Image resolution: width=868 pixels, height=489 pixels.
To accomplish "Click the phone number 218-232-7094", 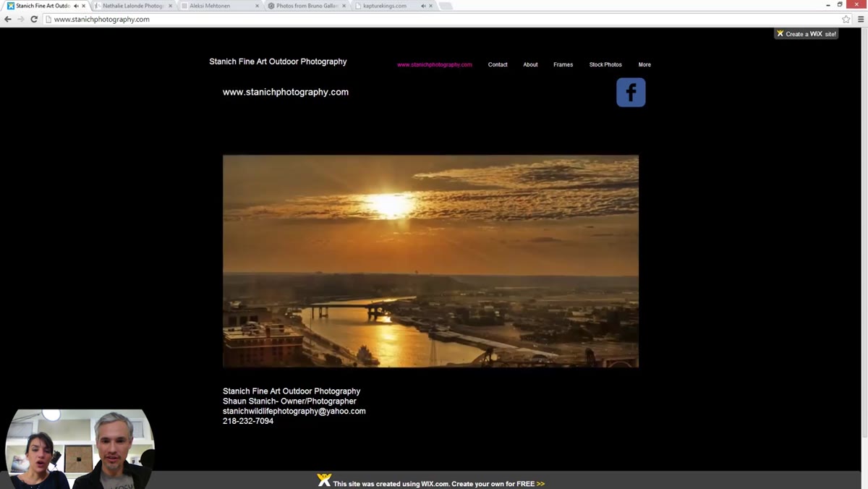I will coord(248,421).
